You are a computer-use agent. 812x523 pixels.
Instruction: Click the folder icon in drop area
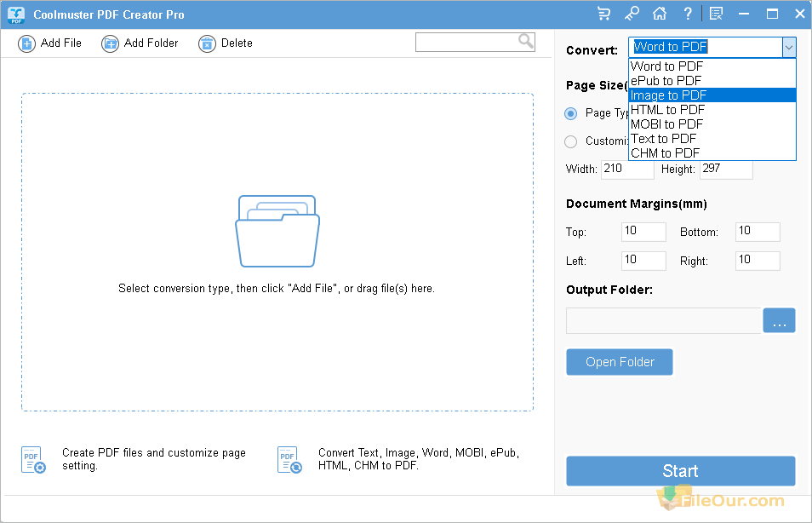click(277, 231)
